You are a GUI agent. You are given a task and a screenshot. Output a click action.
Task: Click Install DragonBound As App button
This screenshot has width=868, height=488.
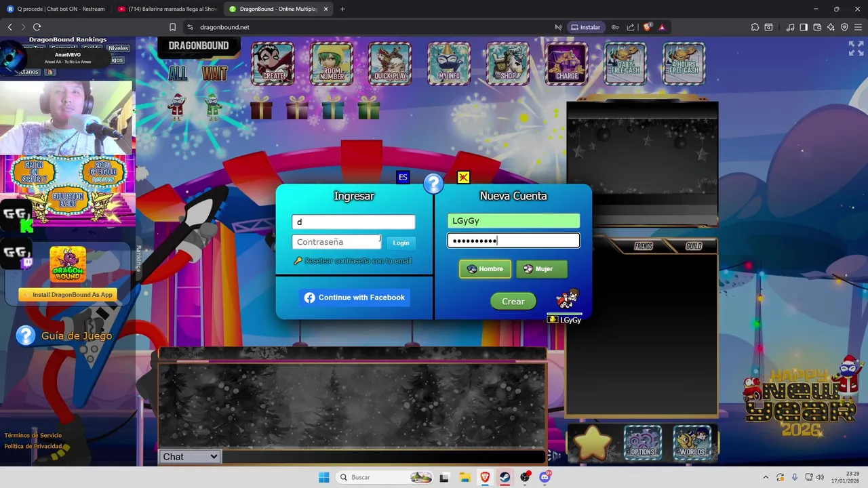click(x=67, y=295)
